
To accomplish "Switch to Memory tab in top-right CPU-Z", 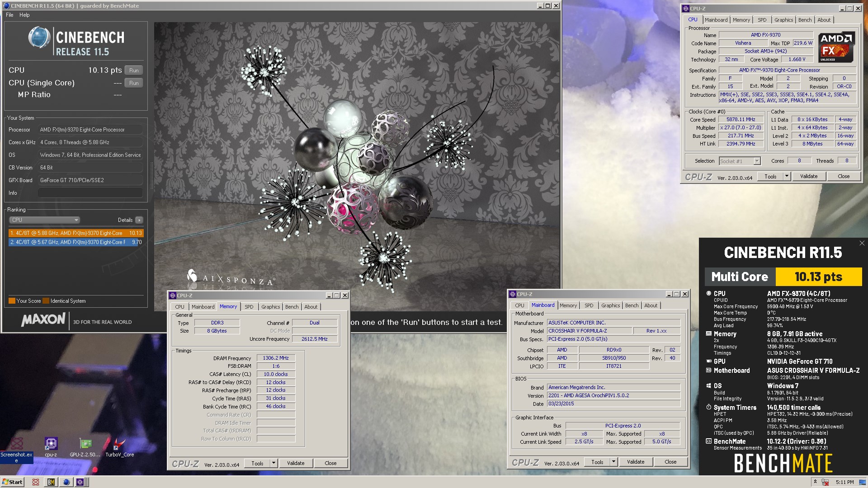I will pyautogui.click(x=741, y=20).
